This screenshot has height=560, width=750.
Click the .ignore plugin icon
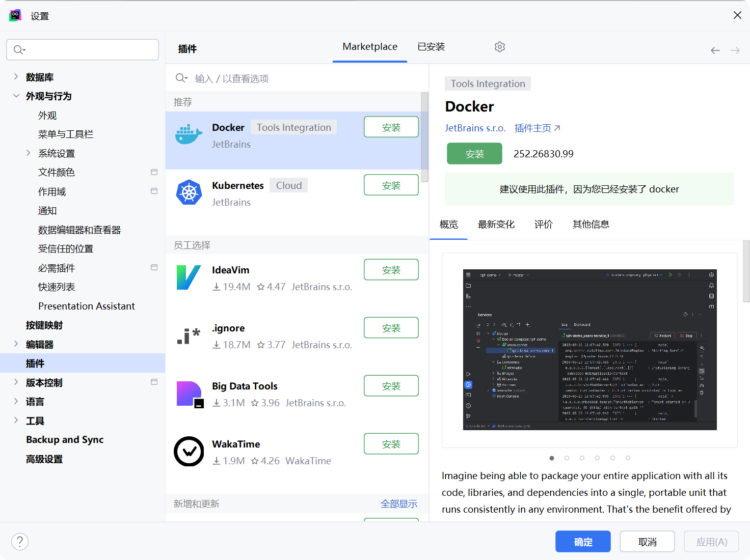pos(189,336)
